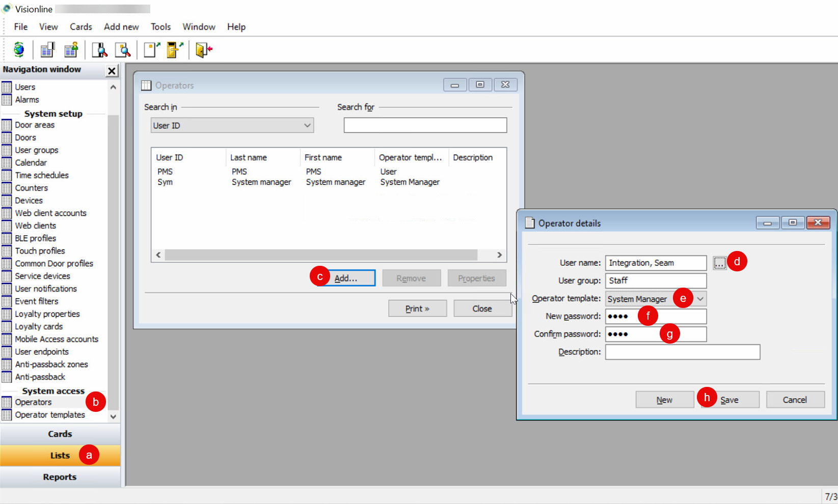Select the encode card toolbar icon
This screenshot has width=838, height=504.
coord(151,49)
